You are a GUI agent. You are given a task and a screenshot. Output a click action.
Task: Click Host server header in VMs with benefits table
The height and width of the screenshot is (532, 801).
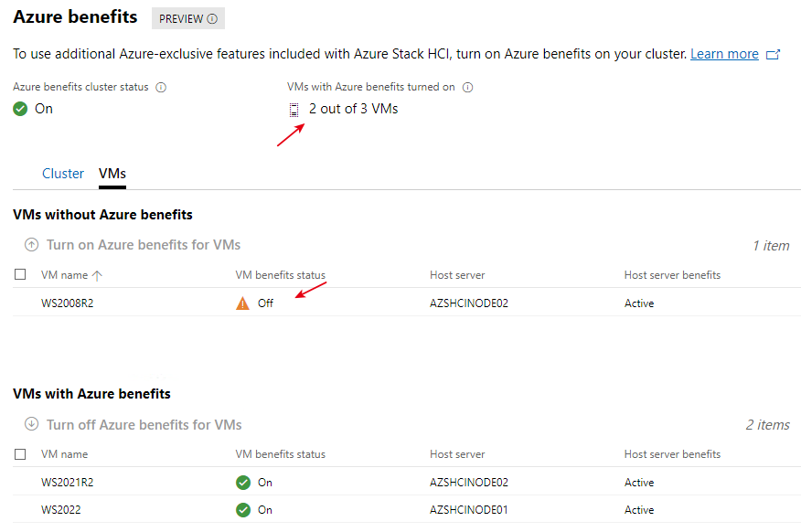(457, 454)
